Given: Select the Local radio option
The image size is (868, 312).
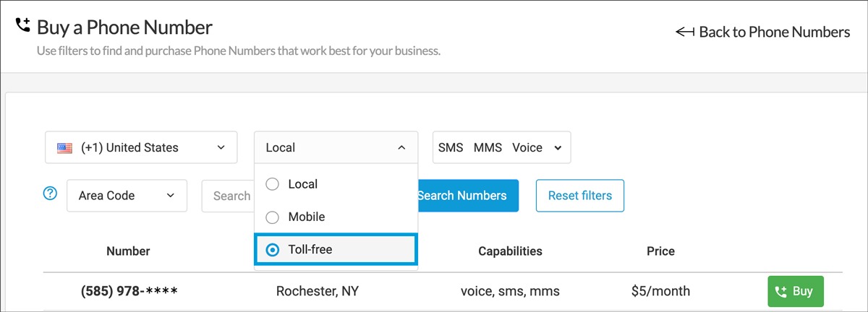Looking at the screenshot, I should pyautogui.click(x=273, y=184).
